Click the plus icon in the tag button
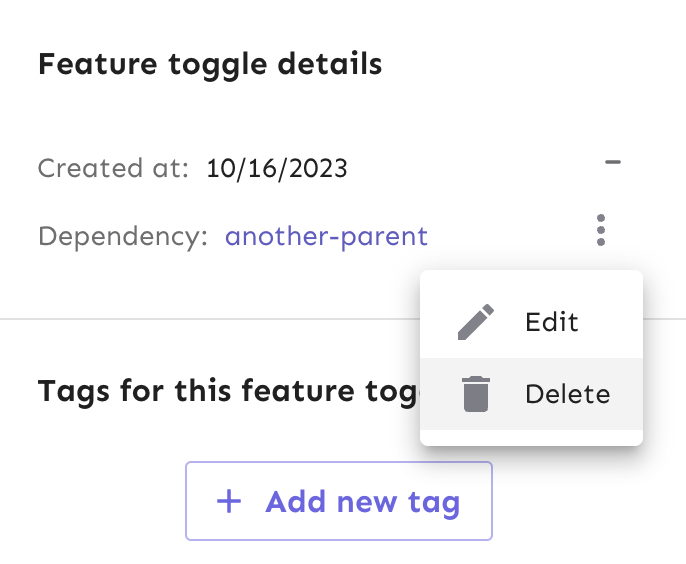This screenshot has height=564, width=686. click(x=230, y=501)
